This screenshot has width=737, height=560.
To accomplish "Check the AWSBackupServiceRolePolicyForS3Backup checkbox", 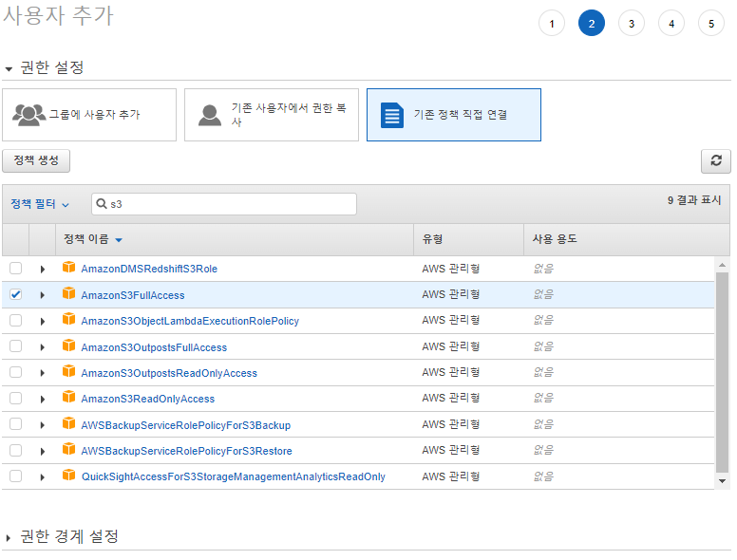I will (15, 424).
